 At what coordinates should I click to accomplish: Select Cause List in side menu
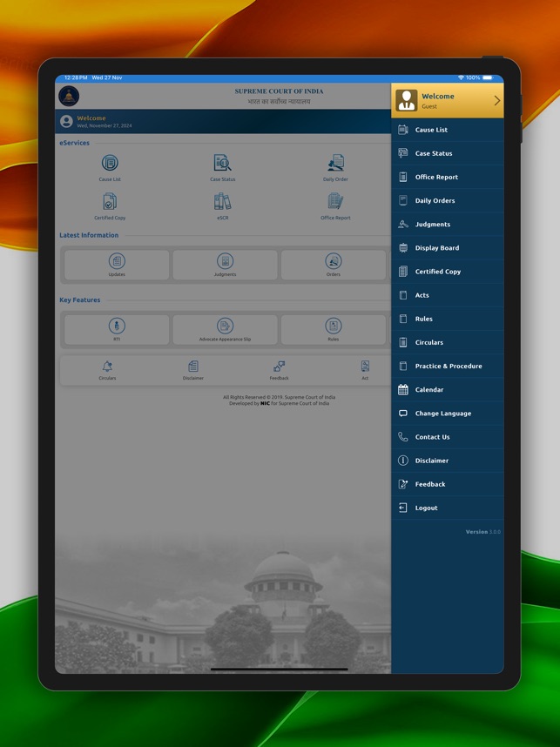(x=447, y=130)
